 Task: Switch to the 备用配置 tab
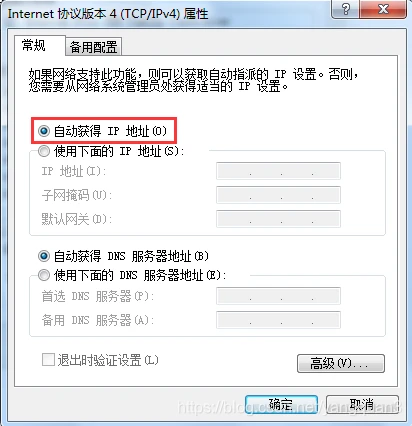pos(93,47)
